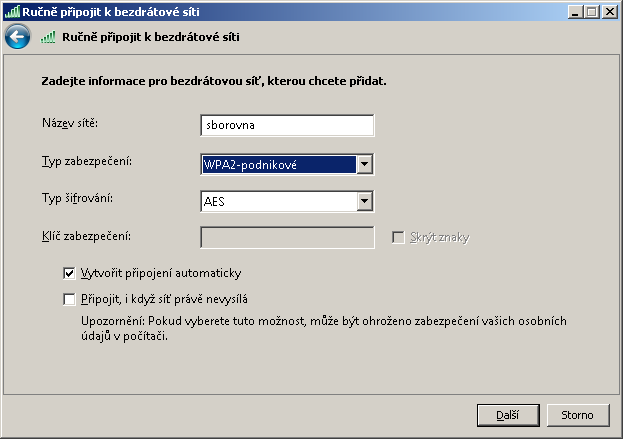Click the green signal bars icon beside the header title
Viewport: 623px width, 439px height.
click(49, 38)
